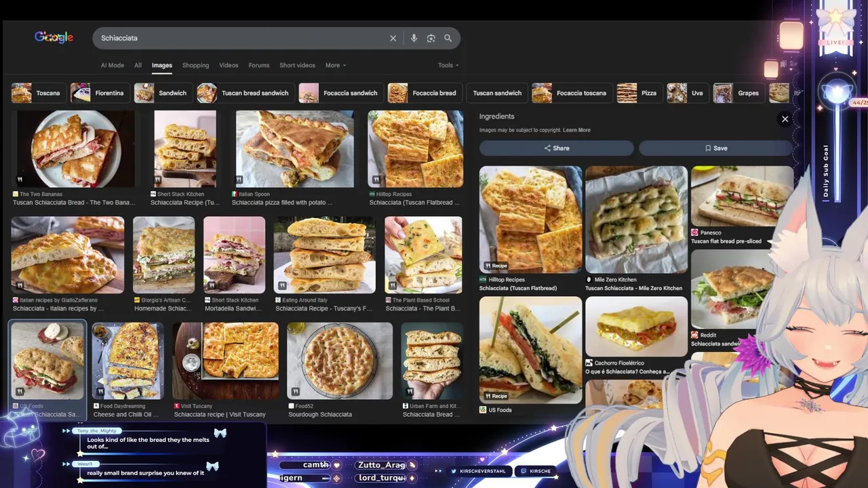Open Visit Tuscany recipe image
Screen dimensions: 868x488
[225, 361]
